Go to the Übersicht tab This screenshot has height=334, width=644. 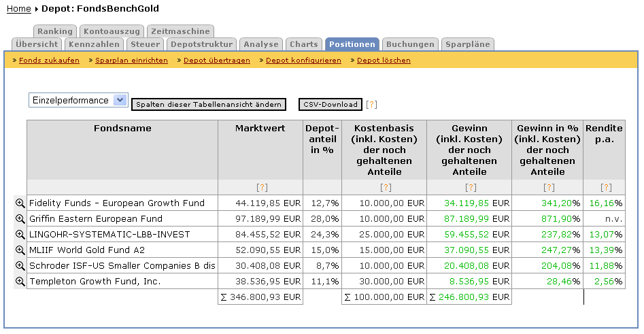click(x=37, y=44)
